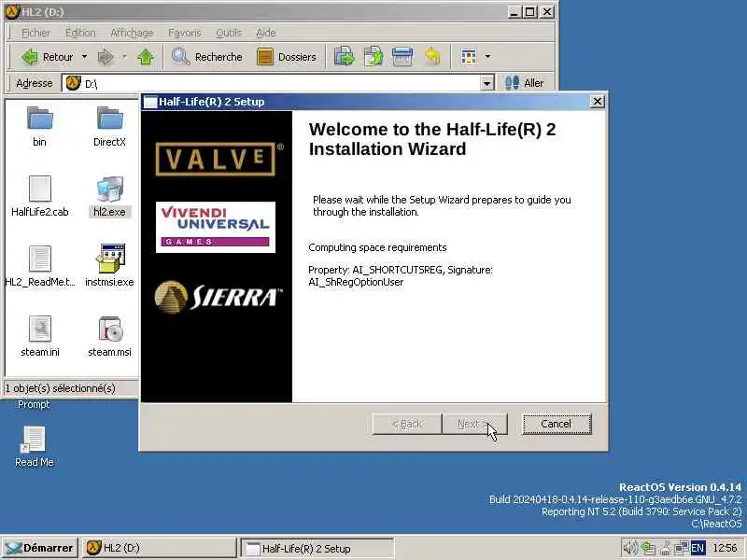This screenshot has height=560, width=747.
Task: Click the Delete toolbar icon
Action: point(402,57)
